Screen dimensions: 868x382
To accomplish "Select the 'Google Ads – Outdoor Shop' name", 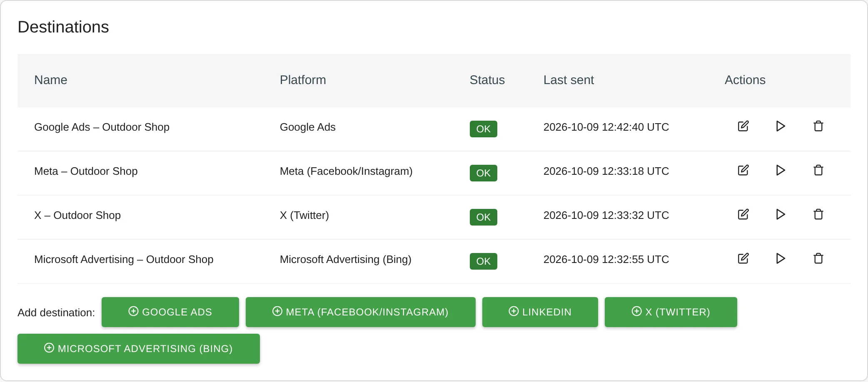I will (x=102, y=127).
